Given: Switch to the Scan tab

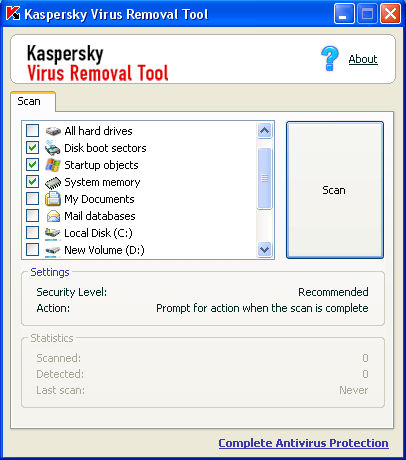Looking at the screenshot, I should pos(29,101).
